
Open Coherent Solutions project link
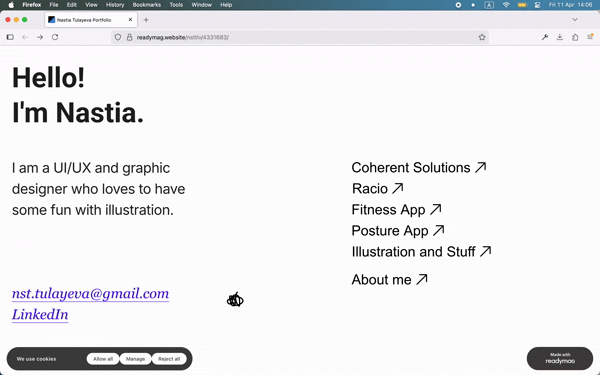419,168
